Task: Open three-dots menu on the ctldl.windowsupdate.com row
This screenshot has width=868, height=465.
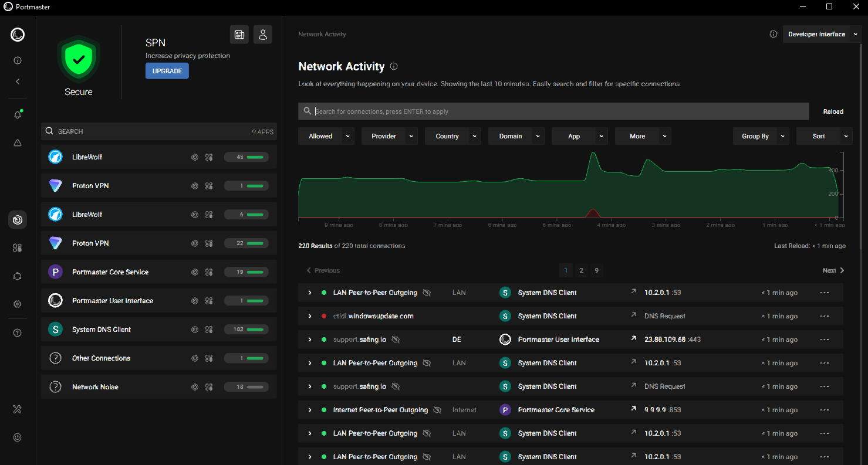Action: tap(825, 316)
